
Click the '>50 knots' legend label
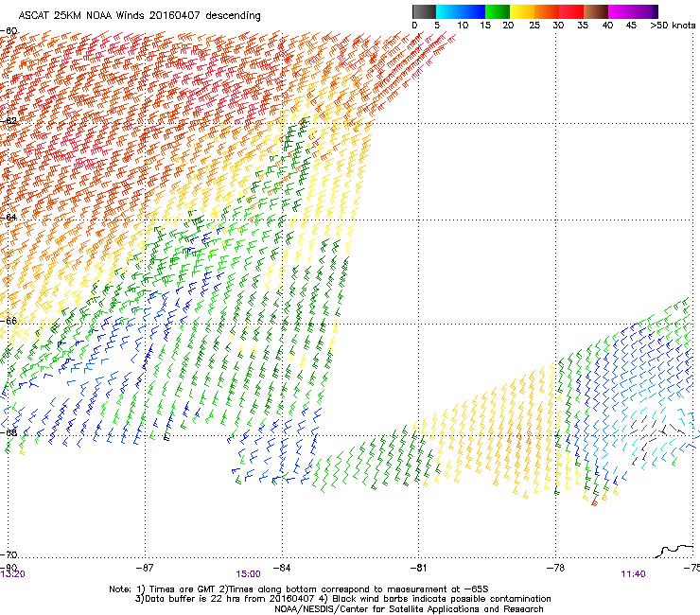pos(673,26)
